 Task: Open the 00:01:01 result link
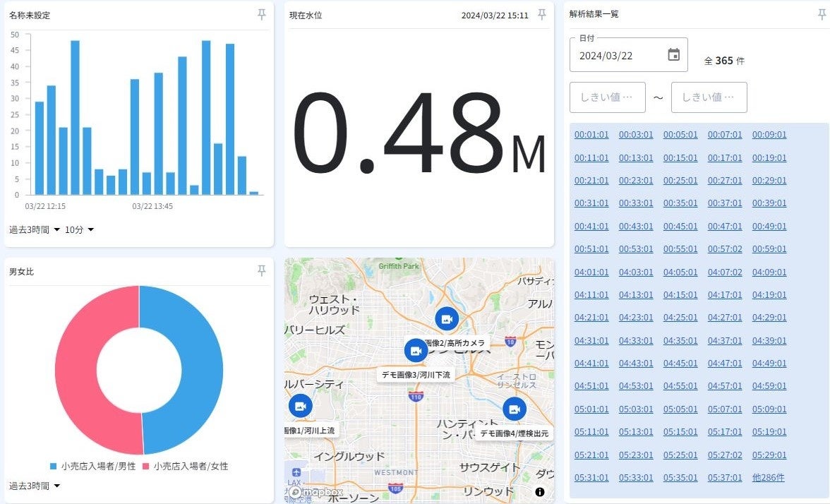point(591,134)
